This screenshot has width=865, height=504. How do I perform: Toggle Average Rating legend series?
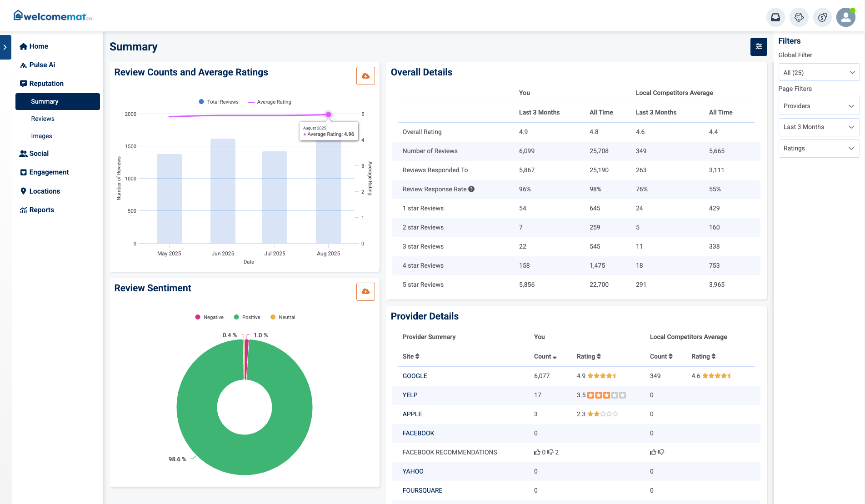click(270, 102)
